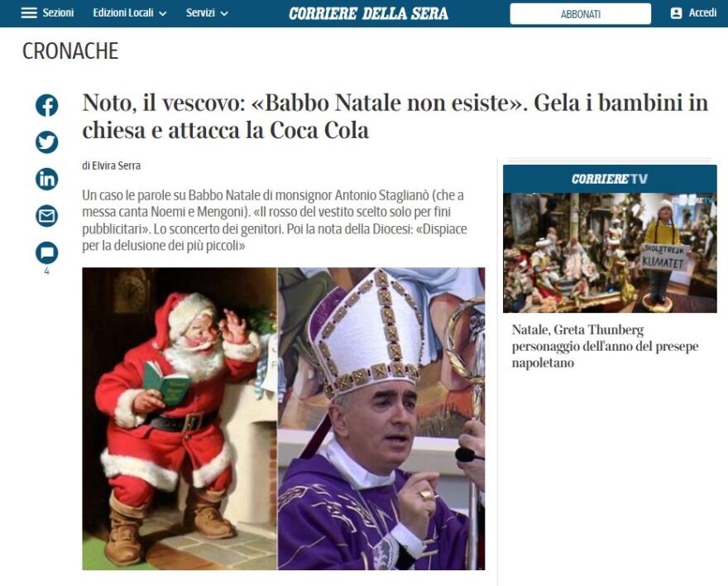Image resolution: width=728 pixels, height=586 pixels.
Task: Open author Elvira Serra's byline
Action: click(116, 166)
